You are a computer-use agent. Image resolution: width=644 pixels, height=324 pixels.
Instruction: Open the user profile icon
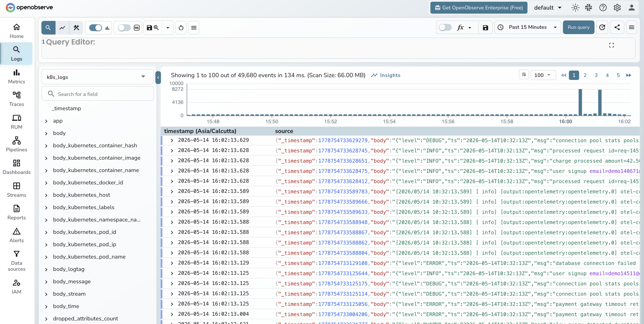631,8
